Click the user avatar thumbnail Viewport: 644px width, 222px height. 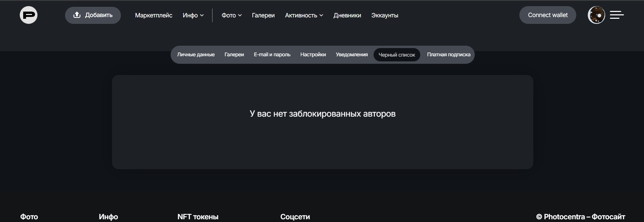(x=596, y=15)
